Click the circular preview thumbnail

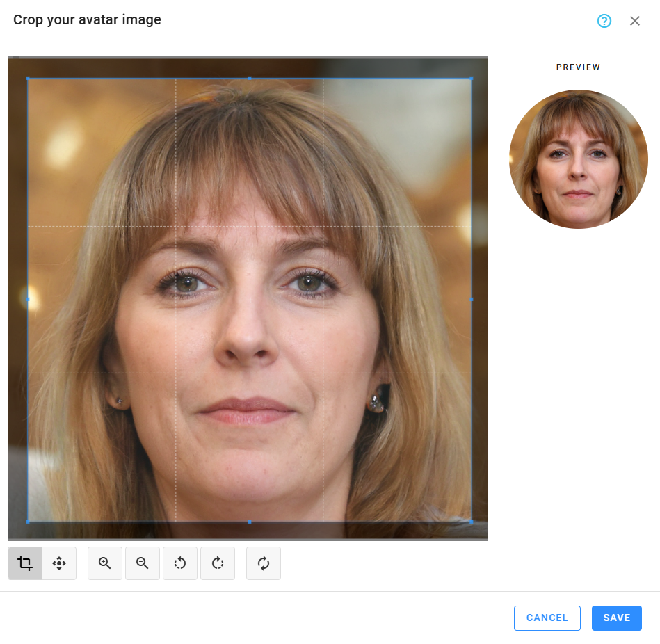click(578, 159)
